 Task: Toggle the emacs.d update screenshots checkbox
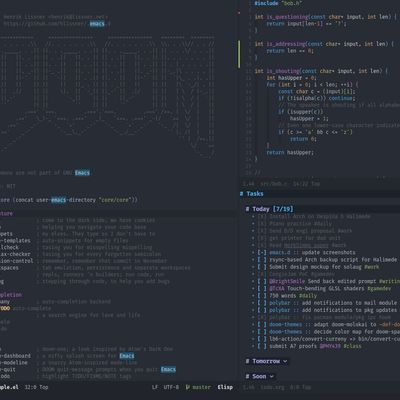click(x=262, y=253)
